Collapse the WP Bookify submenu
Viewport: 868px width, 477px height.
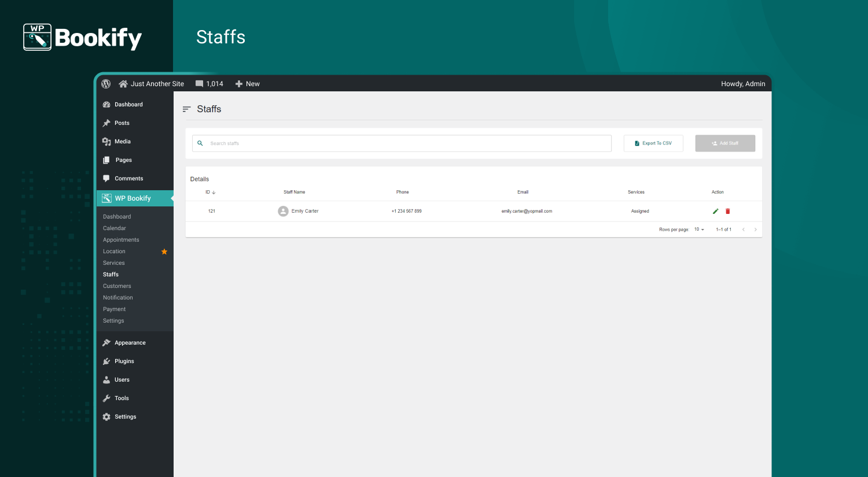point(134,198)
